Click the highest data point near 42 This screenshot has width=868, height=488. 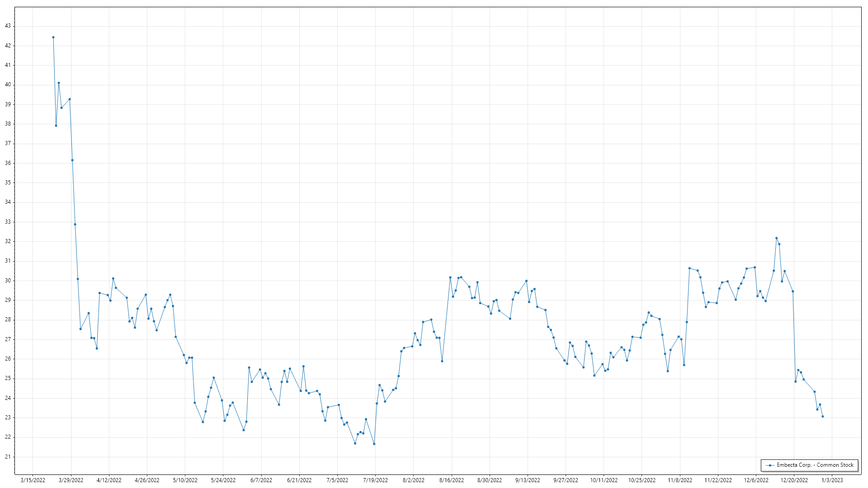[x=53, y=38]
